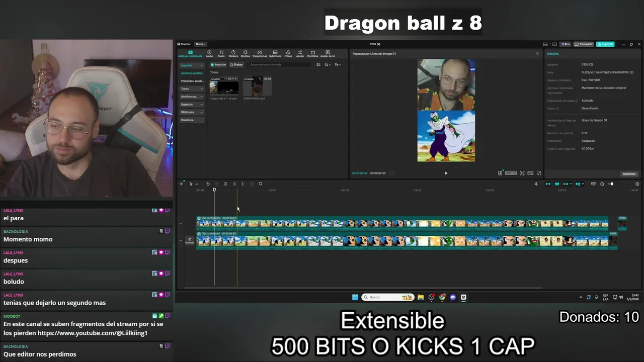Open the Stickers panel
Image resolution: width=644 pixels, height=362 pixels.
233,53
